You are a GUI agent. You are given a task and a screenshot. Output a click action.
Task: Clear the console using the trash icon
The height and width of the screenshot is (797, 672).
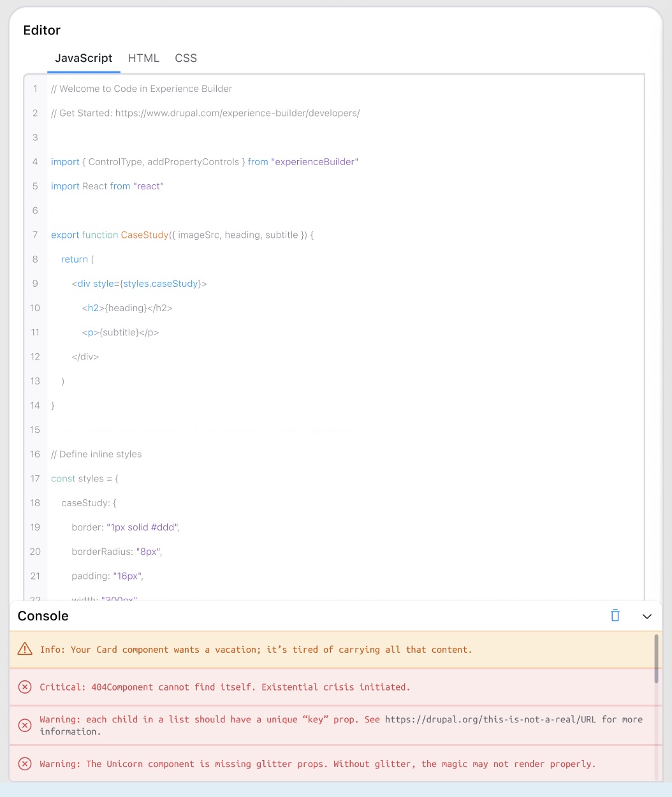[x=614, y=615]
